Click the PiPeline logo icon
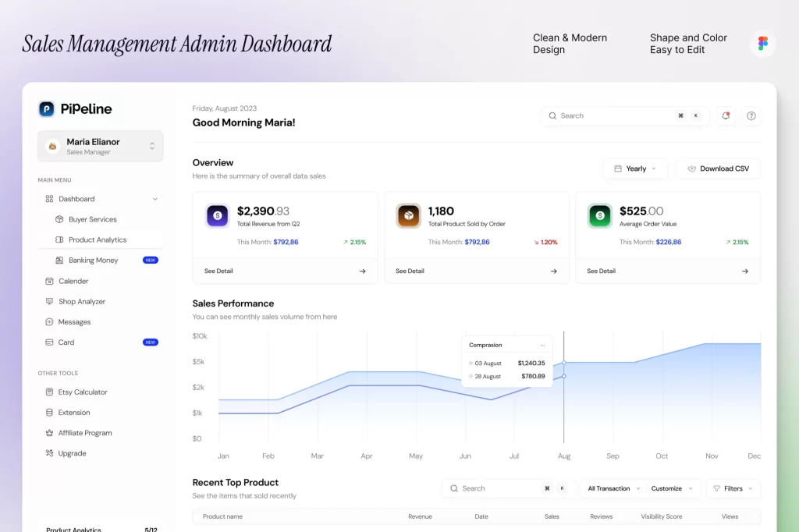The width and height of the screenshot is (799, 532). tap(47, 109)
